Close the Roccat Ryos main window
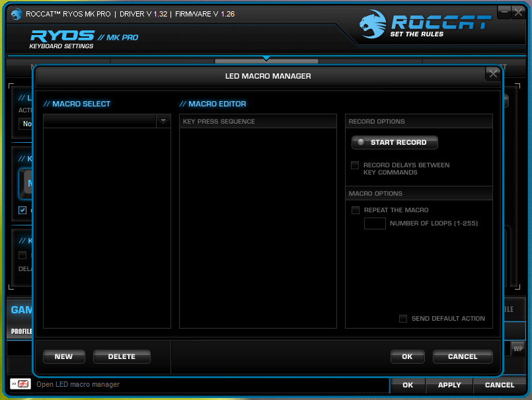The image size is (532, 400). pyautogui.click(x=518, y=13)
